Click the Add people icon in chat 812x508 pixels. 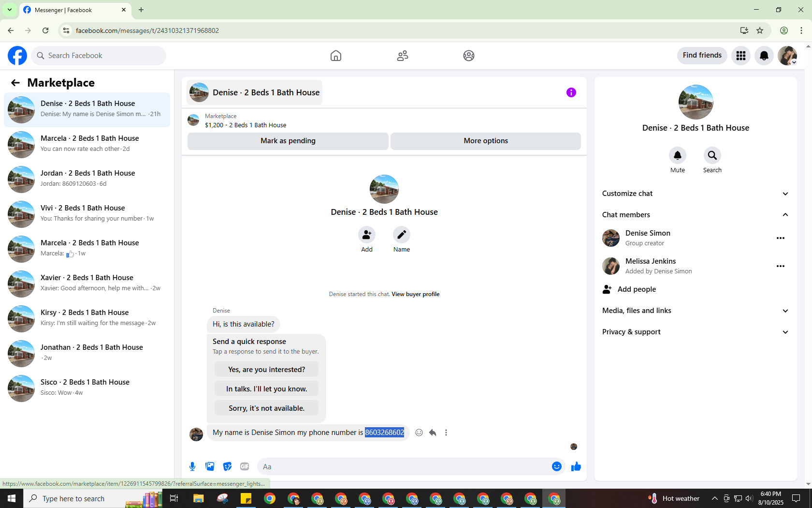[367, 235]
